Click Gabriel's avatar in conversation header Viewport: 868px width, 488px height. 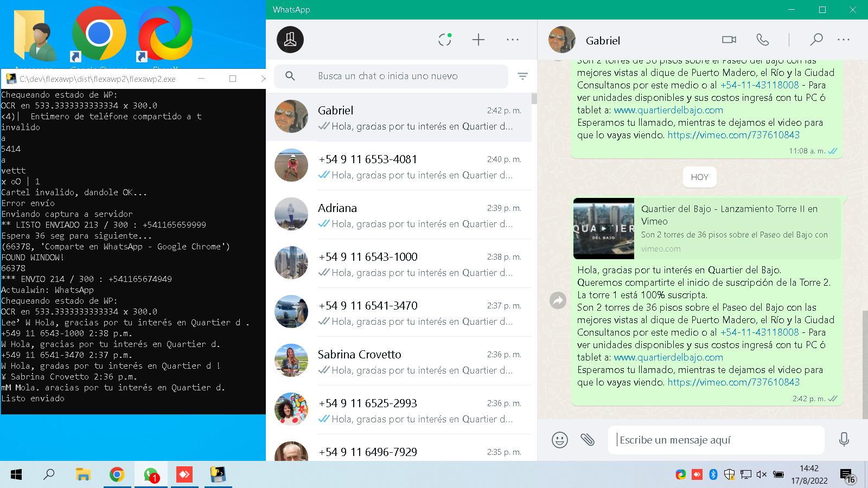tap(562, 40)
